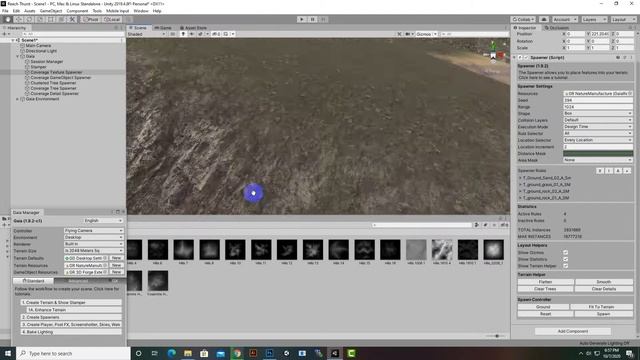Viewport: 640px width, 360px height.
Task: Select the Rotate tool in toolbar
Action: pos(29,19)
